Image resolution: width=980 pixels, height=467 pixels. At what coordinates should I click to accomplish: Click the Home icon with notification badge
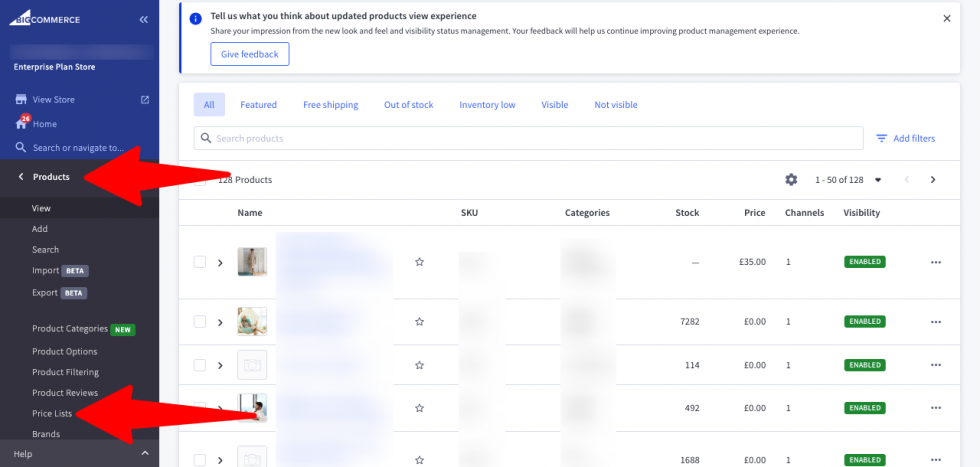21,123
